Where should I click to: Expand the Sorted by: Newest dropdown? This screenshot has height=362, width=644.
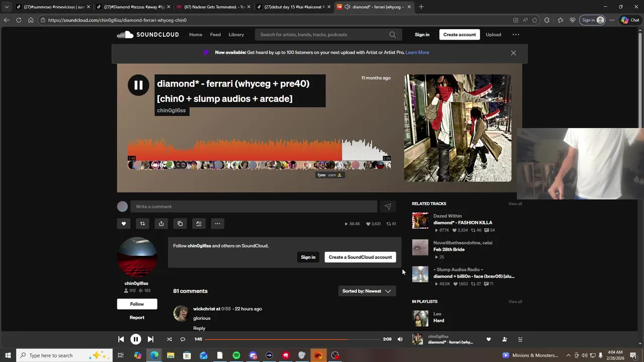pos(367,291)
